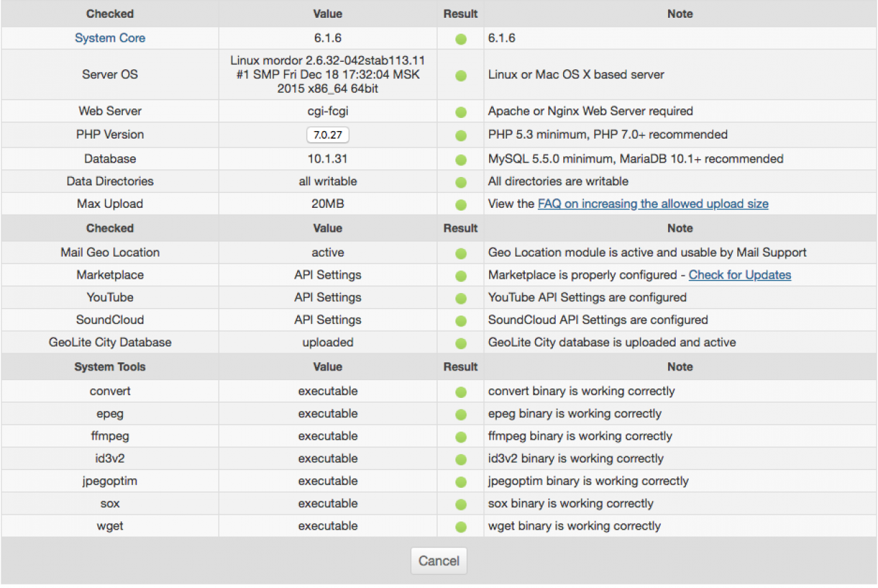Open FAQ on increasing allowed upload size
The height and width of the screenshot is (588, 878).
(652, 204)
